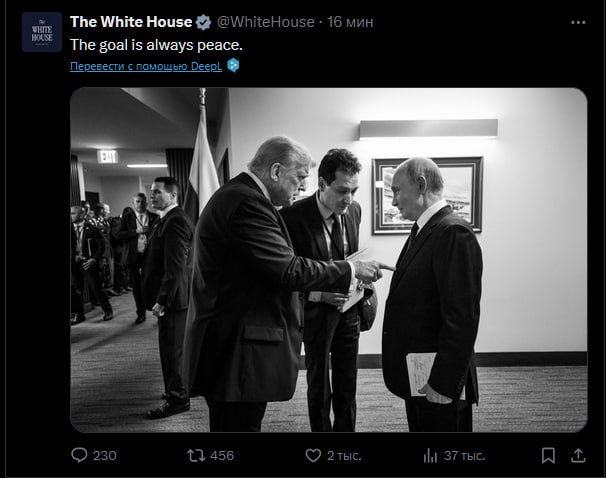606x478 pixels.
Task: Click the "2 тыс." likes count
Action: coord(342,455)
